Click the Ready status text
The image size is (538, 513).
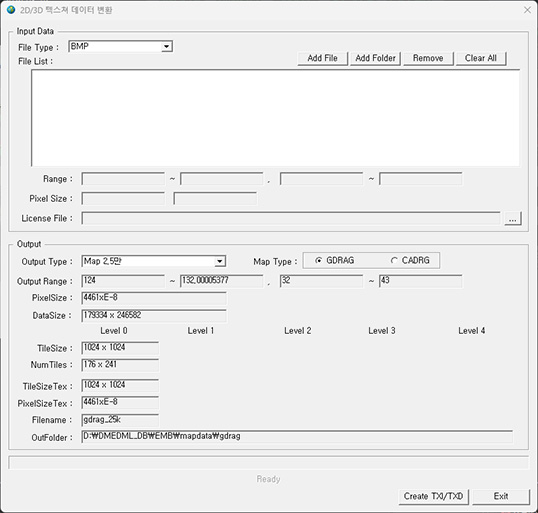point(268,479)
